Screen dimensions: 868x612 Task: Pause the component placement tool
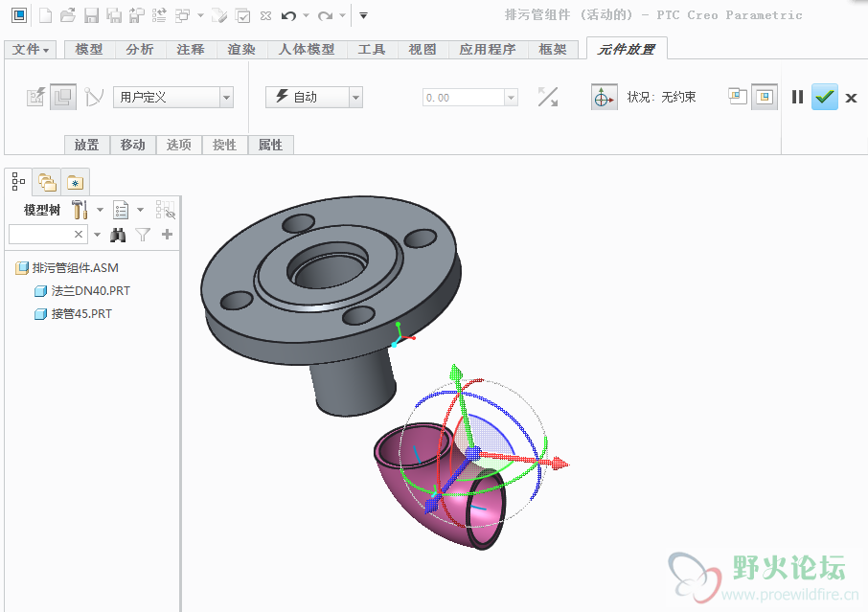point(797,98)
